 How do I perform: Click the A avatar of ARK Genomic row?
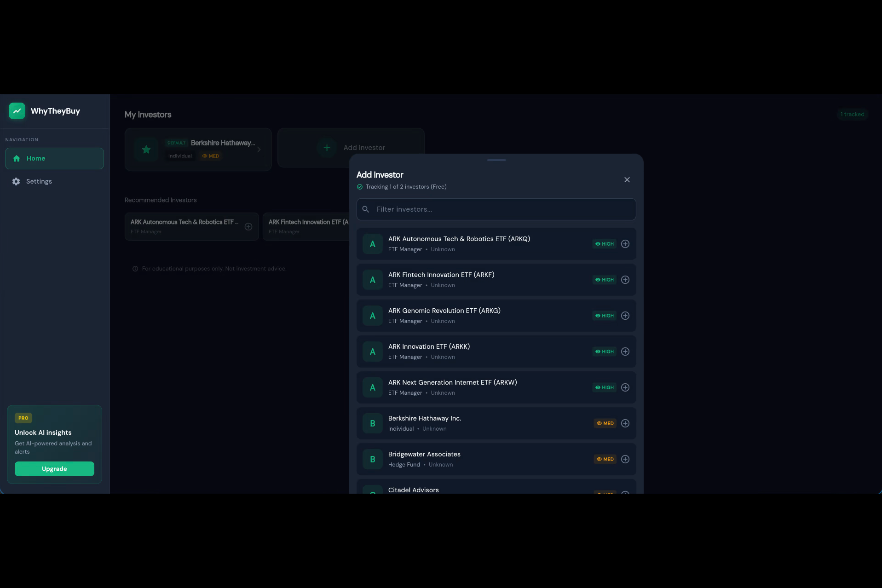(372, 316)
